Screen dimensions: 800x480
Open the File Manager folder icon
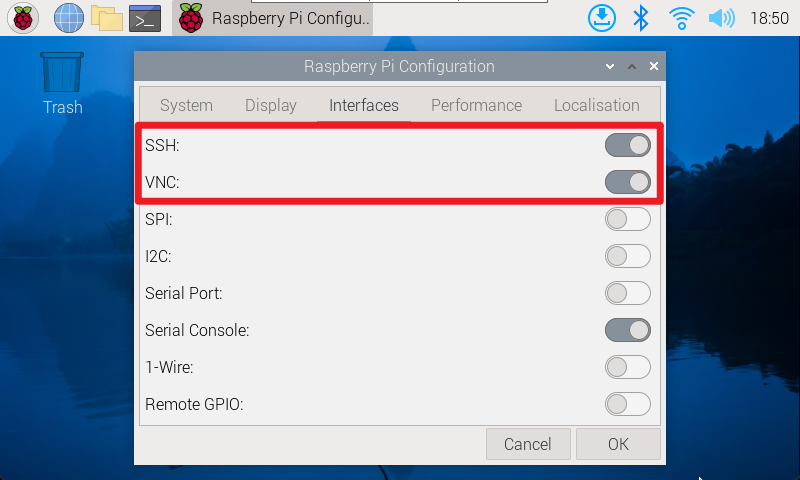coord(107,18)
